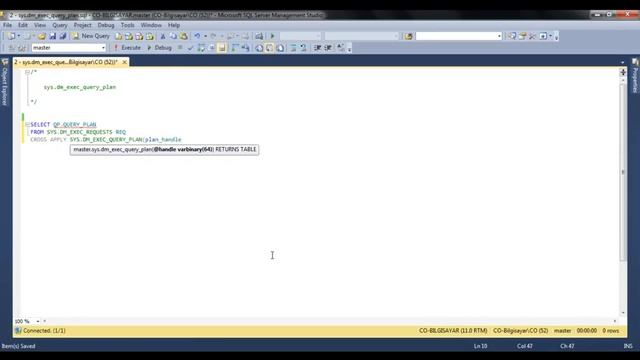Open Analysis Services MDX Query icon
Image resolution: width=640 pixels, height=360 pixels.
point(129,36)
